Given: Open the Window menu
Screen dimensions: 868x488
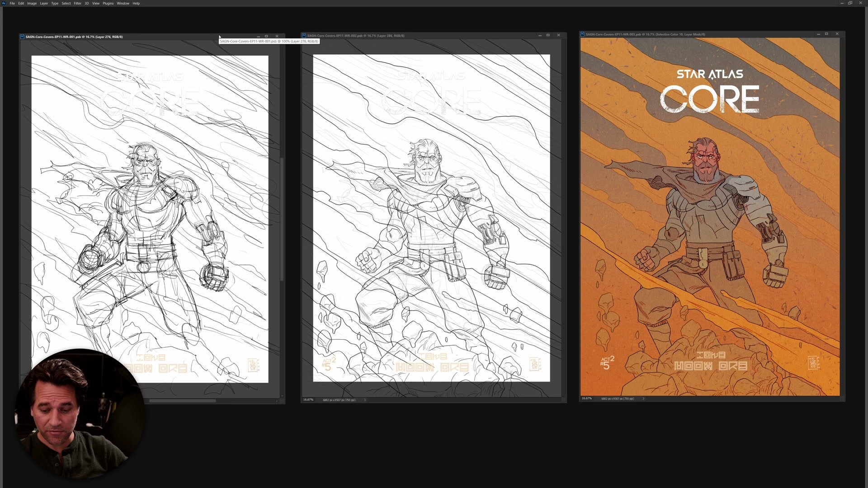Looking at the screenshot, I should pos(123,3).
